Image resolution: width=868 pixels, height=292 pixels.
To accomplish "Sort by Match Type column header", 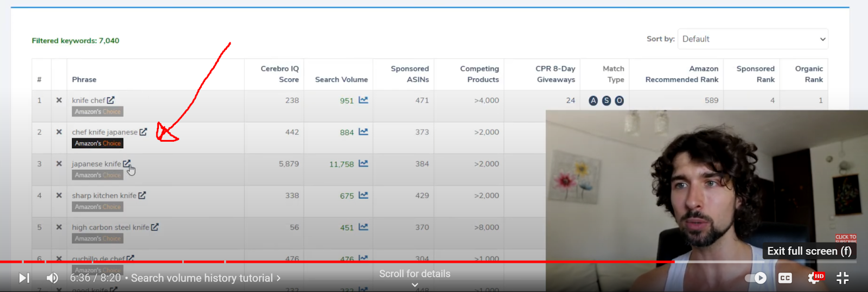I will coord(614,74).
